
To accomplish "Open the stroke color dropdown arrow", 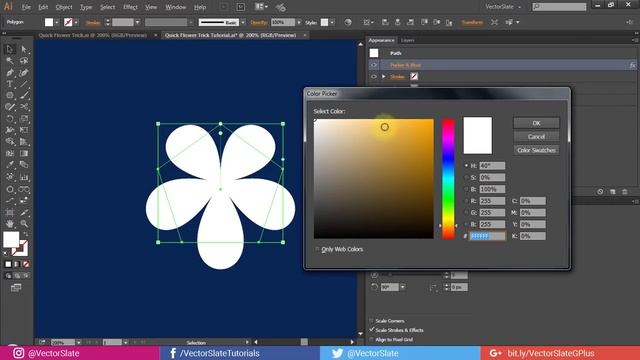I will tap(76, 22).
